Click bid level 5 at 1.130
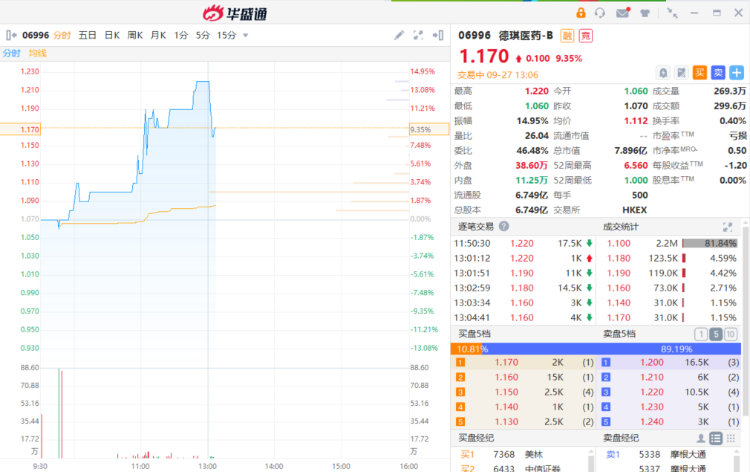Screen dimensions: 750x472 [x=524, y=422]
